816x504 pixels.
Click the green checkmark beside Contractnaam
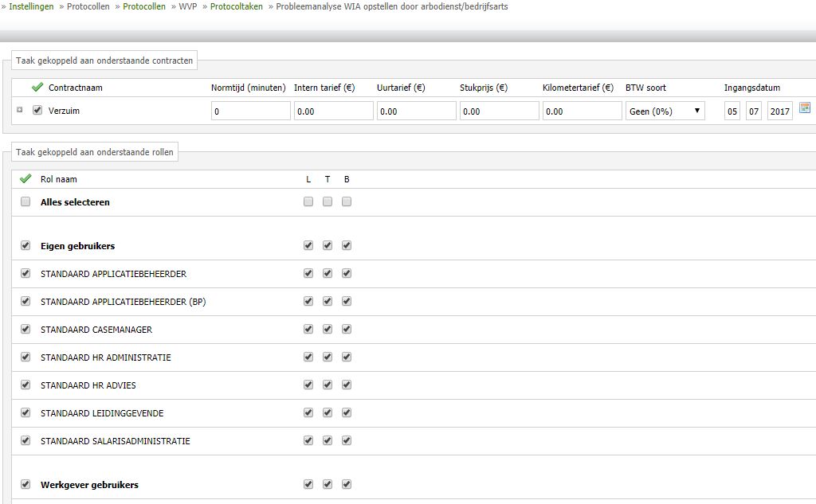pos(37,87)
